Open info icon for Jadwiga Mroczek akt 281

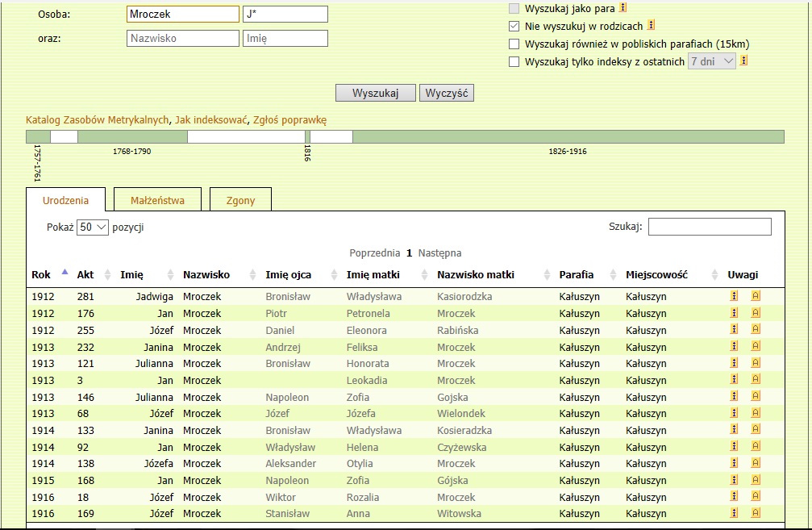pyautogui.click(x=735, y=296)
